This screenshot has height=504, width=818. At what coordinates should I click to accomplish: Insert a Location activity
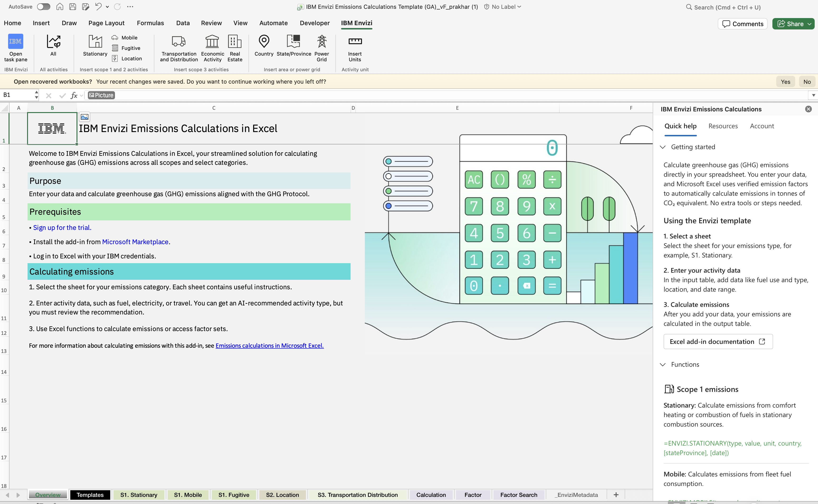(127, 58)
